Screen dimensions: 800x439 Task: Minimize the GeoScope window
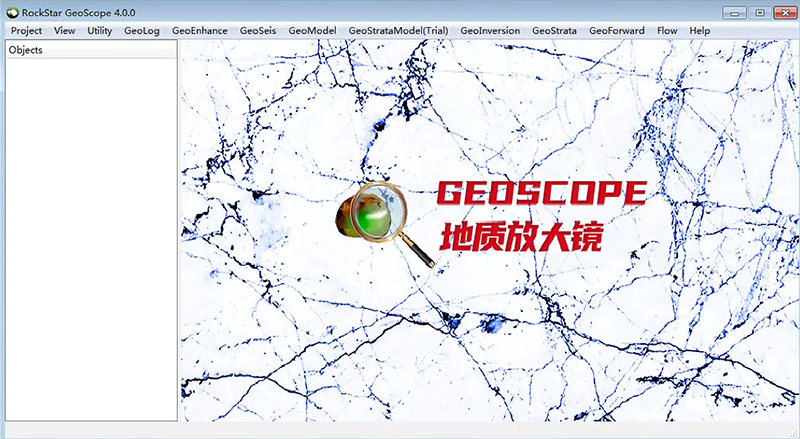[x=735, y=13]
